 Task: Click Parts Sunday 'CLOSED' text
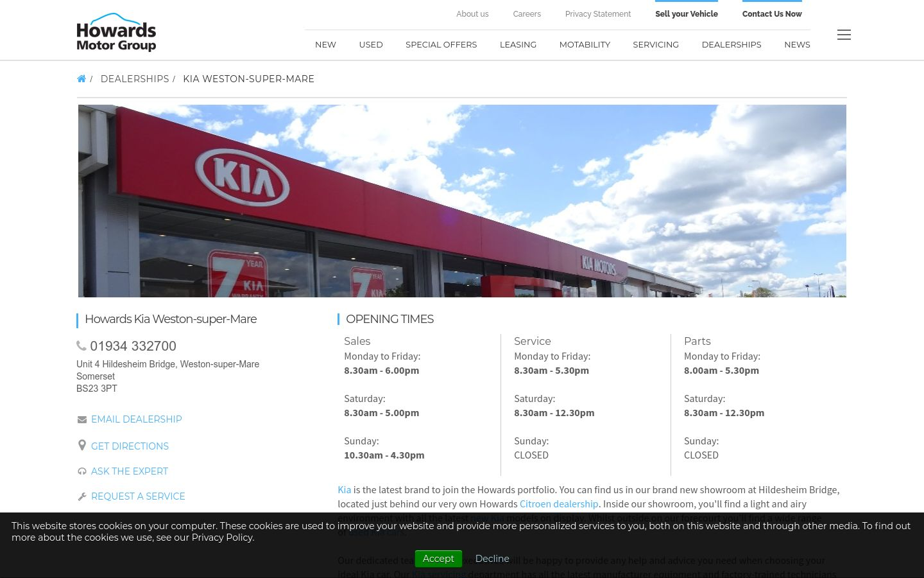click(x=701, y=455)
